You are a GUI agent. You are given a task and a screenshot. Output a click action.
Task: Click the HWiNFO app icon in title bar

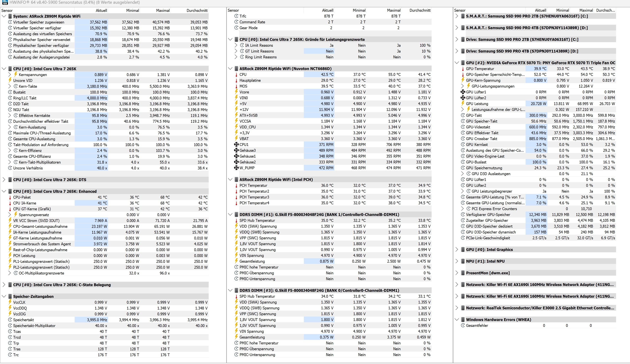tap(5, 2)
